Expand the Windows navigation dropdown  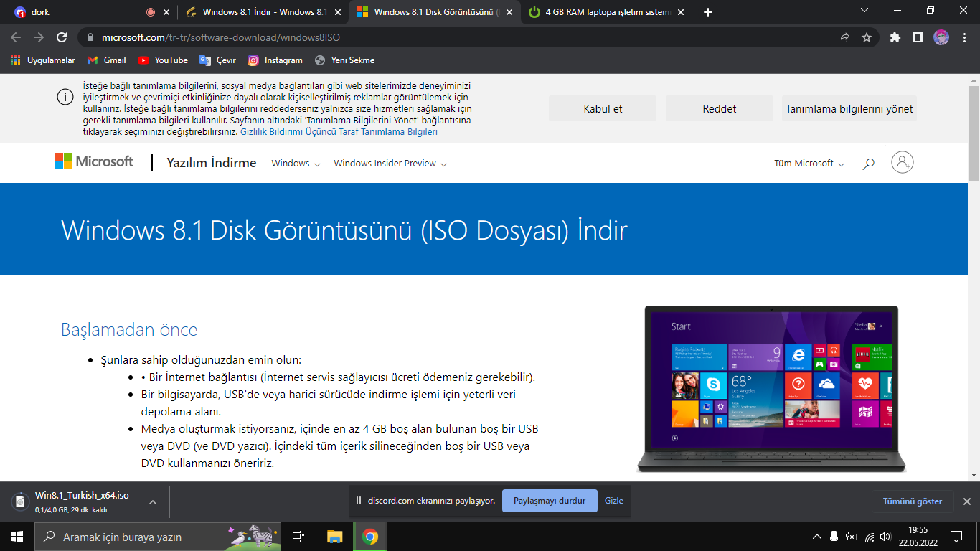pyautogui.click(x=296, y=164)
